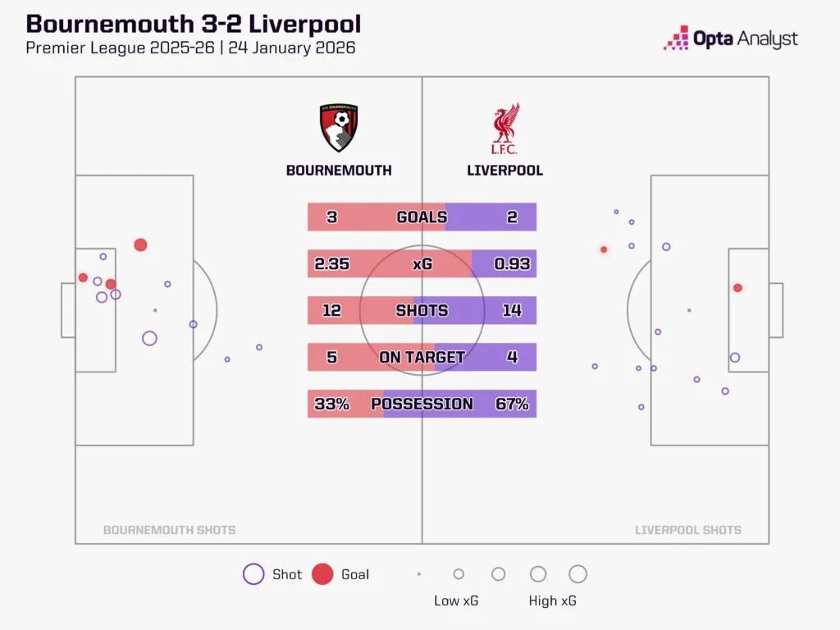
Task: Select the smallest Low xG legend dot
Action: click(x=419, y=574)
